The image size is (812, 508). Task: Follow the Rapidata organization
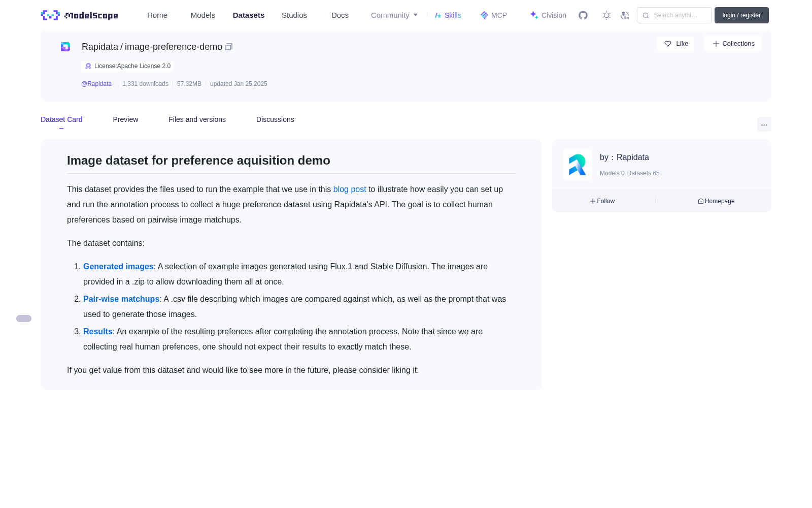(x=602, y=201)
